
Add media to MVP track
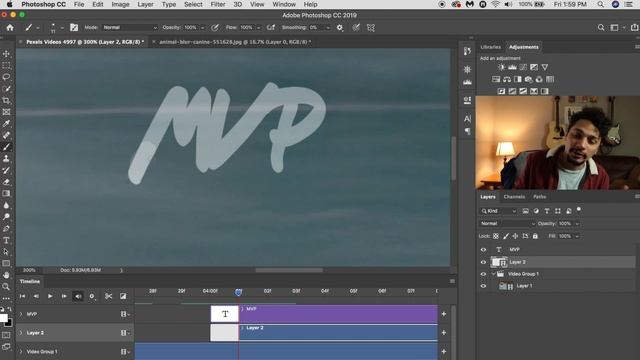pos(444,314)
